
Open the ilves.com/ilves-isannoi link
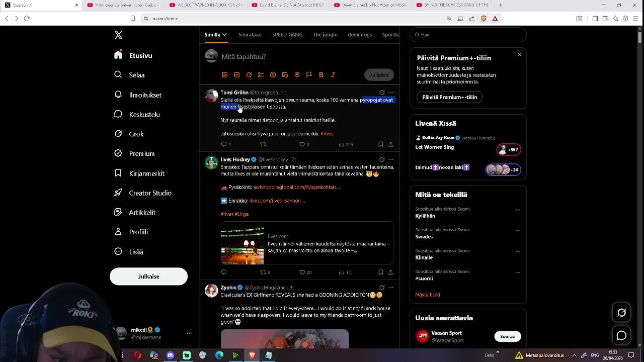pyautogui.click(x=277, y=201)
